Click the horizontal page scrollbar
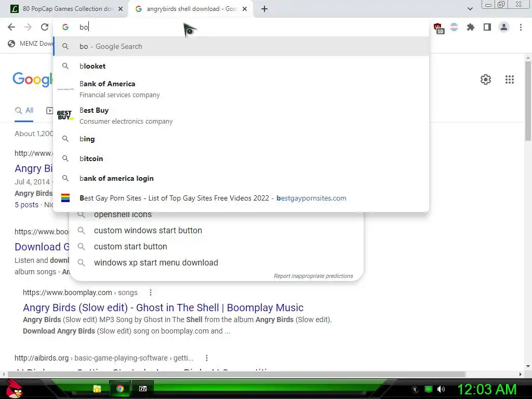This screenshot has height=399, width=532. [x=236, y=374]
